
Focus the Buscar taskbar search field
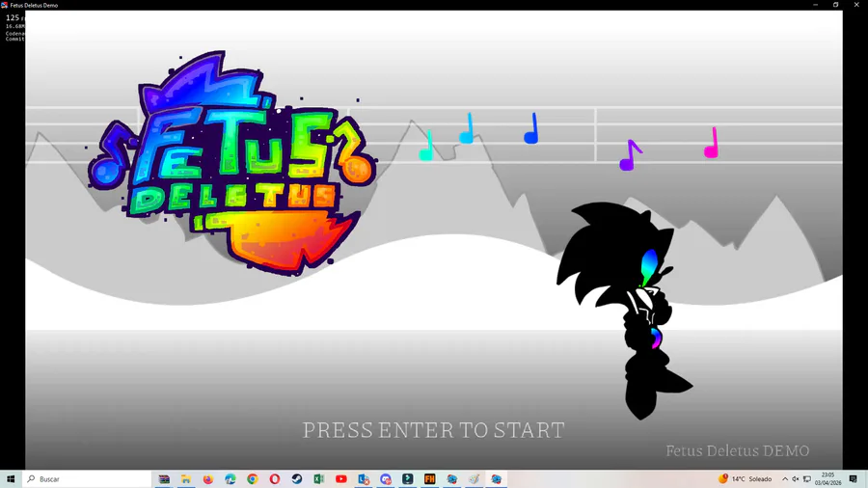click(87, 479)
